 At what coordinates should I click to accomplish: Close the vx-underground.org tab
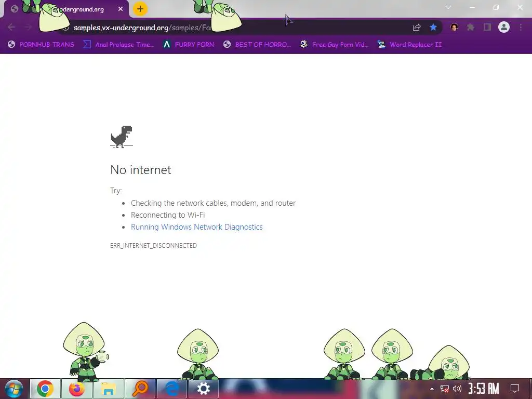tap(121, 9)
